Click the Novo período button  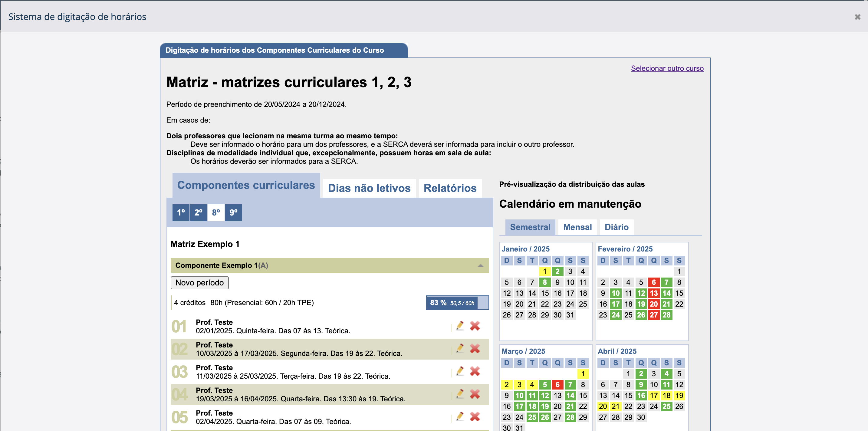click(199, 283)
